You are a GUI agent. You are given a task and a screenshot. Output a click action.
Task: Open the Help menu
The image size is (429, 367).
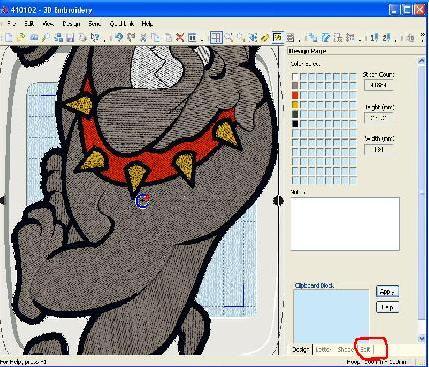click(147, 24)
